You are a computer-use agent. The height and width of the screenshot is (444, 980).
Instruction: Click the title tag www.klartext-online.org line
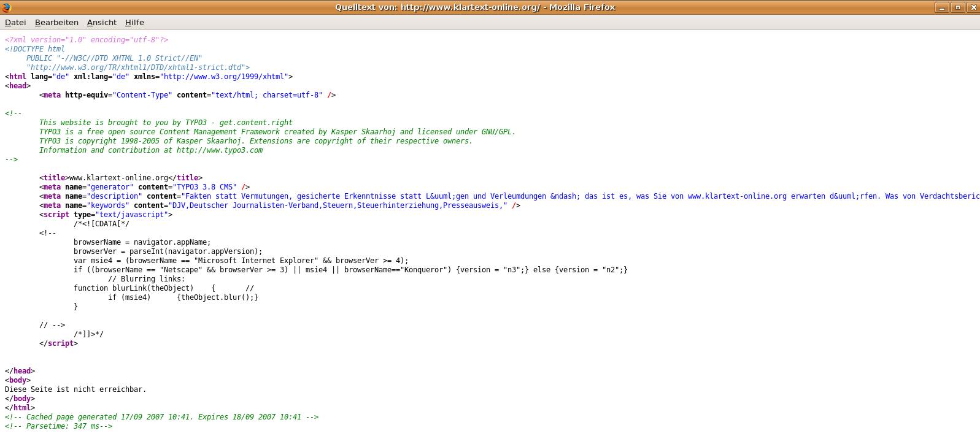coord(121,178)
